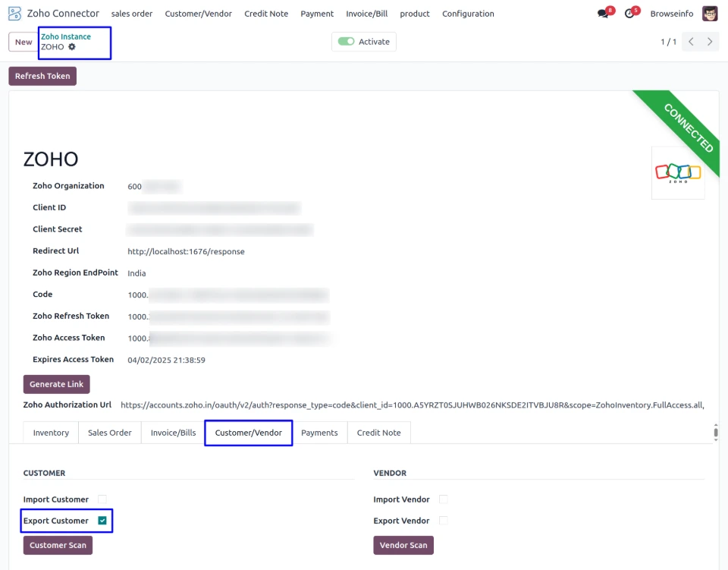728x570 pixels.
Task: Click the Vendor Scan button
Action: click(403, 545)
